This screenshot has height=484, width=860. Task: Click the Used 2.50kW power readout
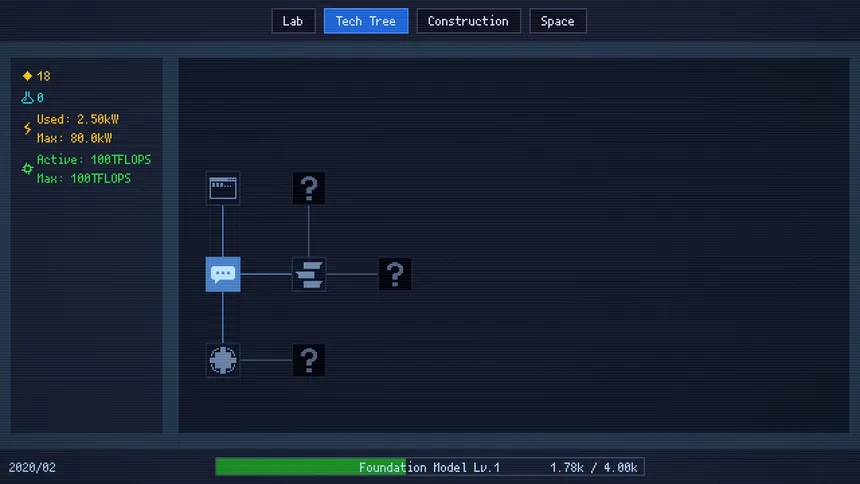tap(78, 119)
